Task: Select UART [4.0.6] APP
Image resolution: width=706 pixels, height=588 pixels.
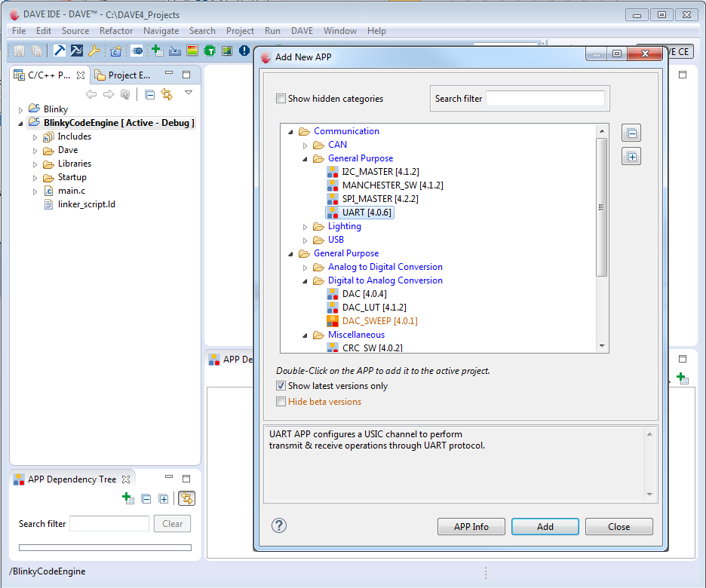Action: tap(361, 213)
